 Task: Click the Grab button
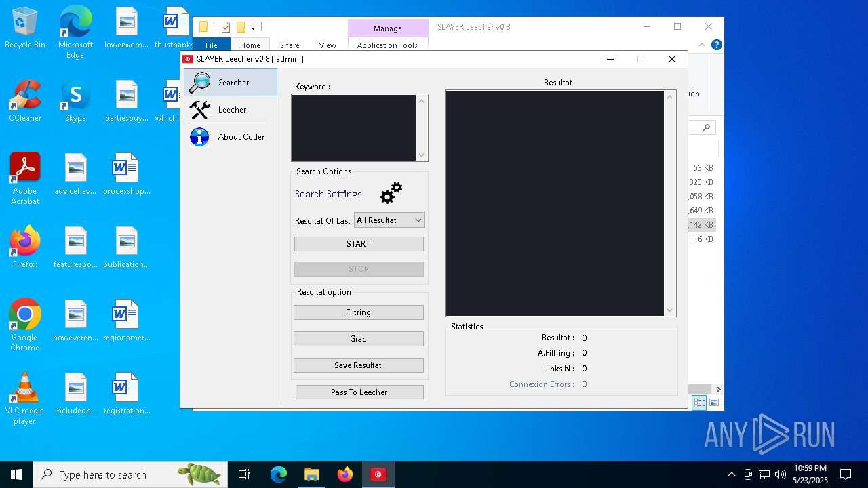click(359, 339)
